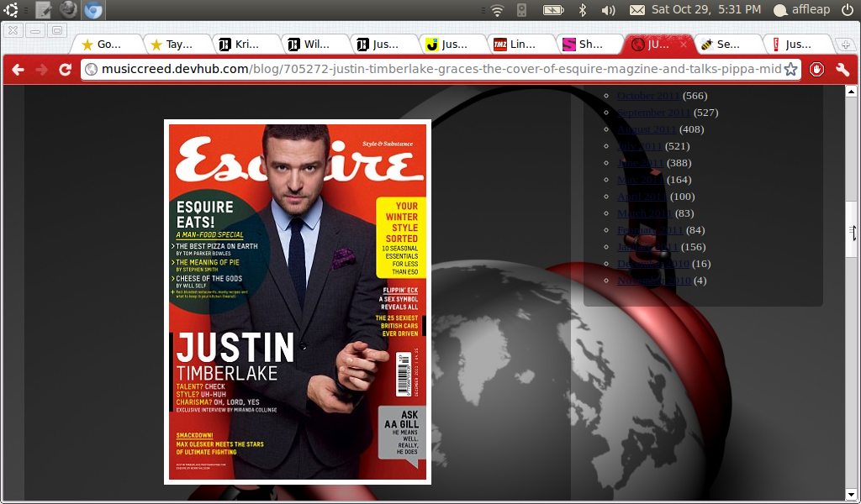Viewport: 861px width, 504px height.
Task: Switch to the TMZ Lin... tab
Action: coord(520,45)
